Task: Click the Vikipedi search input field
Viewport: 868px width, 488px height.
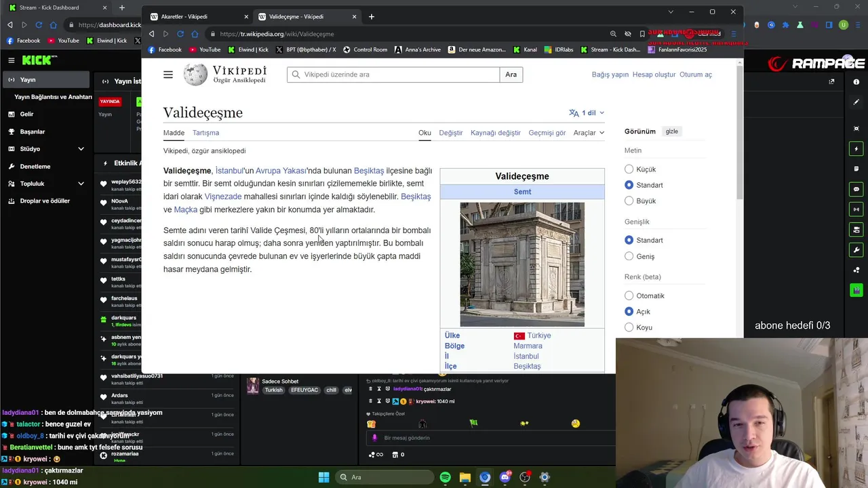Action: tap(393, 75)
